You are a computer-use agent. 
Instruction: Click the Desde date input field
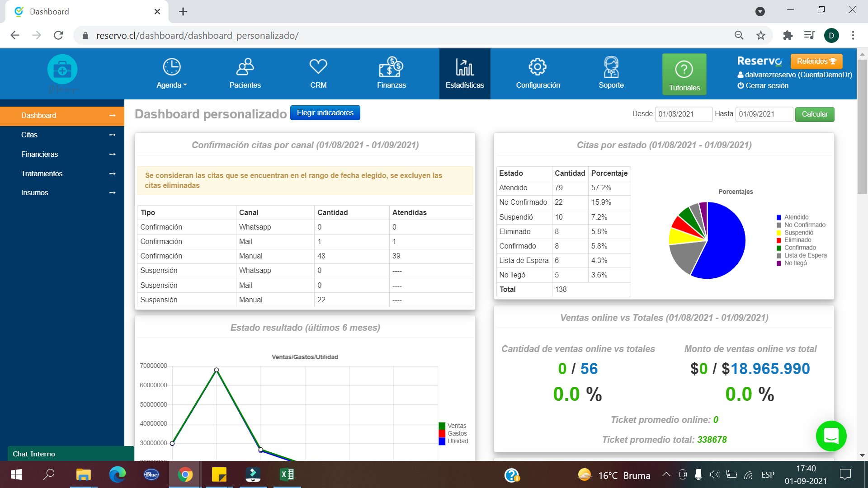pos(683,114)
